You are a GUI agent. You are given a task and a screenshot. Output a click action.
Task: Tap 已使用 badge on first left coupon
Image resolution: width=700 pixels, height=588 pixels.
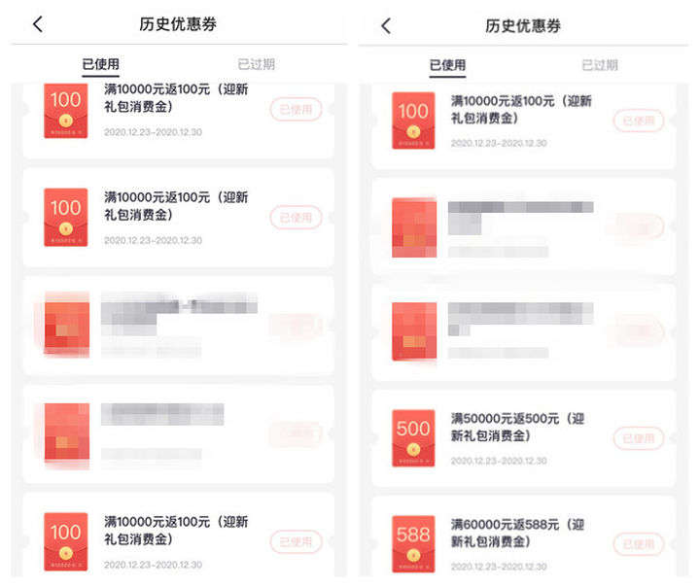tap(296, 109)
